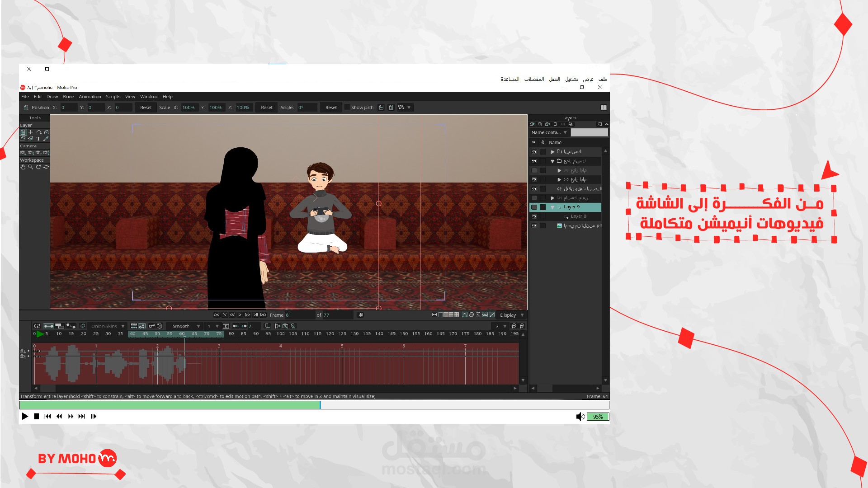The width and height of the screenshot is (868, 488).
Task: Collapse the second folder group layer
Action: (x=552, y=161)
